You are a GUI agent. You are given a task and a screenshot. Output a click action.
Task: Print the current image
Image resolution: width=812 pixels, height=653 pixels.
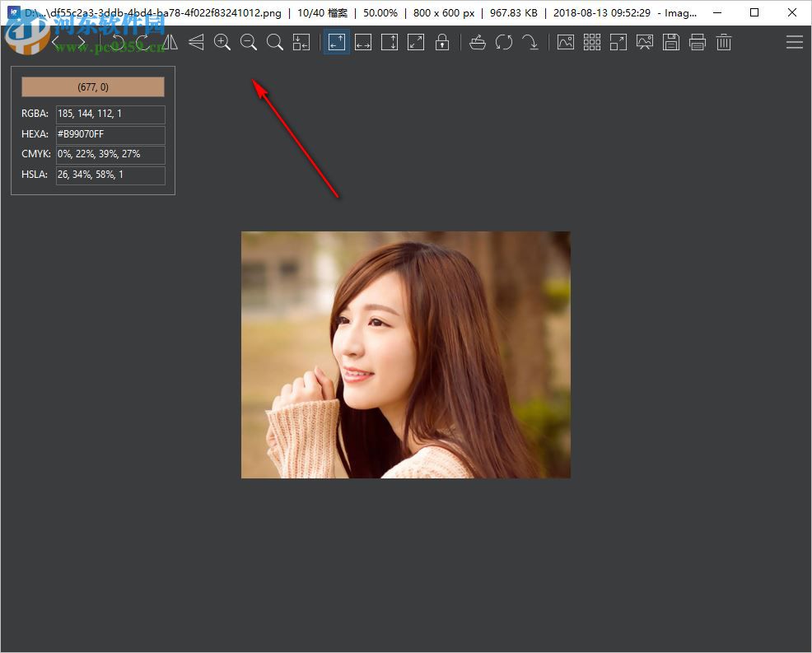click(x=698, y=42)
